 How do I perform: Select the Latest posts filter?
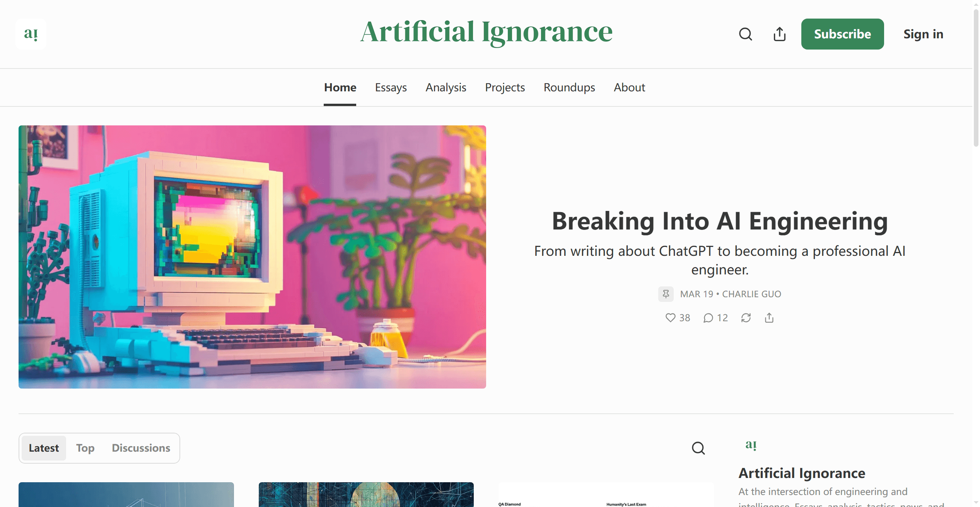[44, 448]
